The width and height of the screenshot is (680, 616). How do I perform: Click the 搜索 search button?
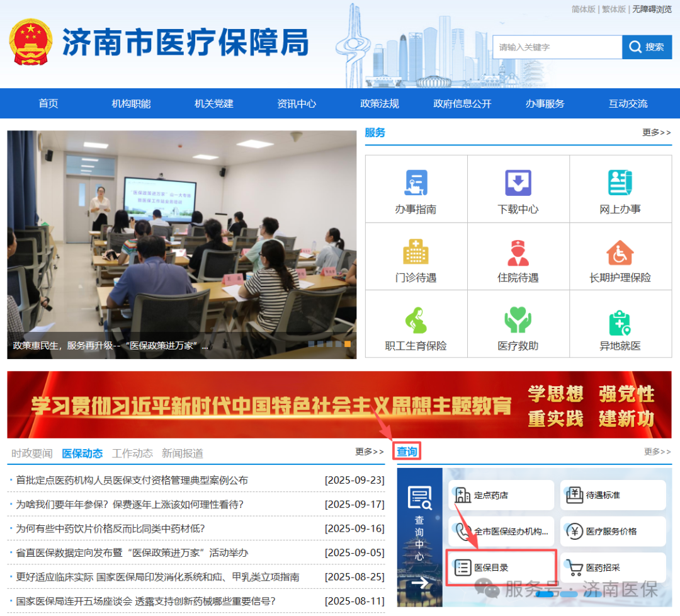pyautogui.click(x=647, y=47)
